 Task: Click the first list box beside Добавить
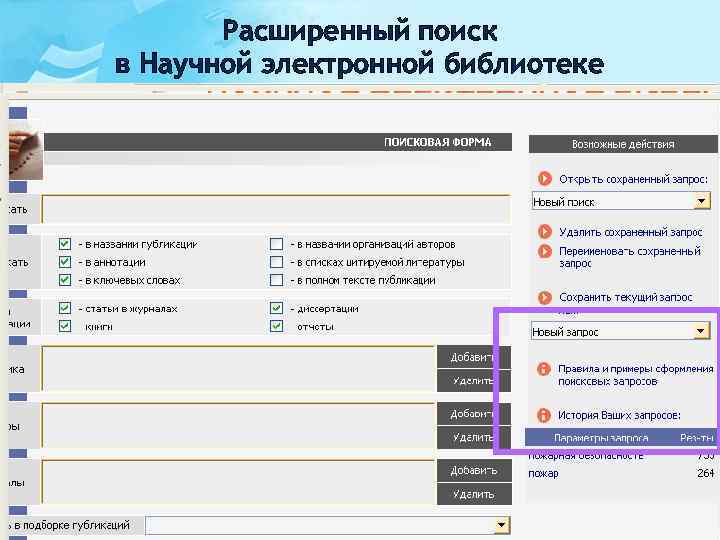pyautogui.click(x=238, y=369)
